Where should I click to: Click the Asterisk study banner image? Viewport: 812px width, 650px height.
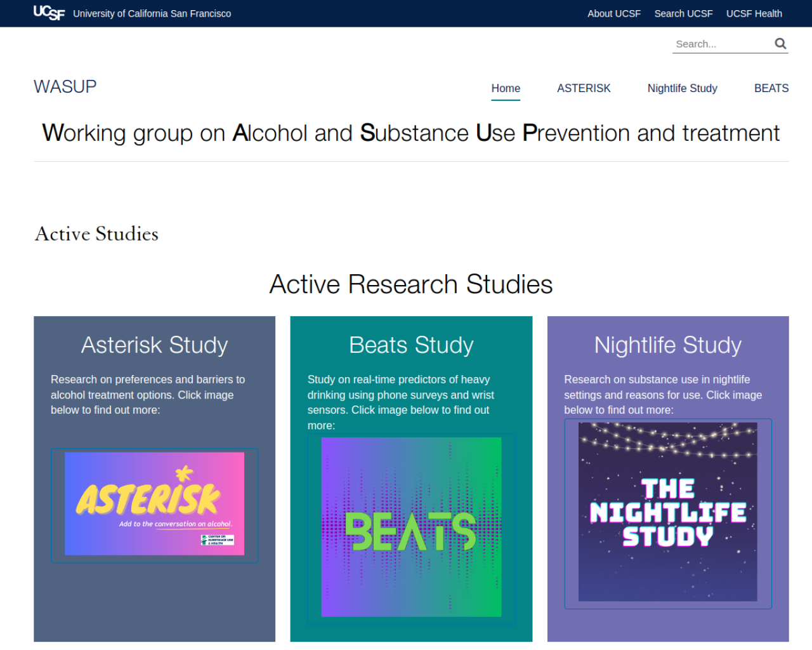click(154, 504)
